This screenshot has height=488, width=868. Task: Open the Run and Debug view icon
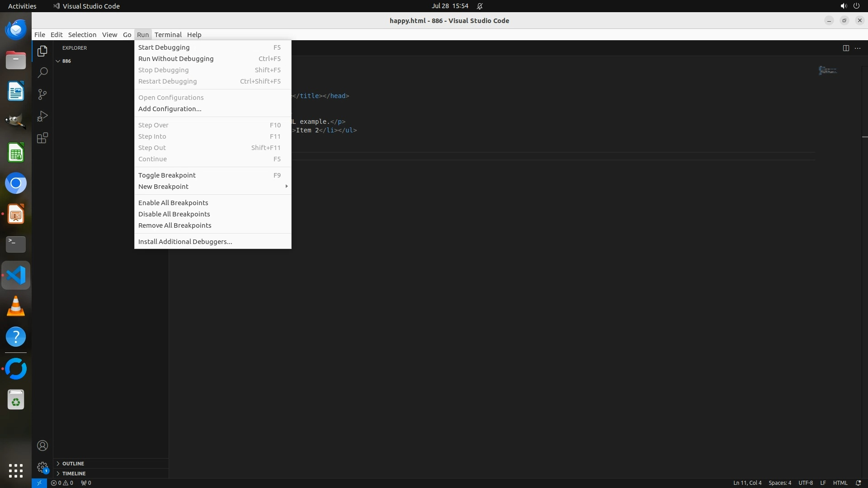click(42, 116)
